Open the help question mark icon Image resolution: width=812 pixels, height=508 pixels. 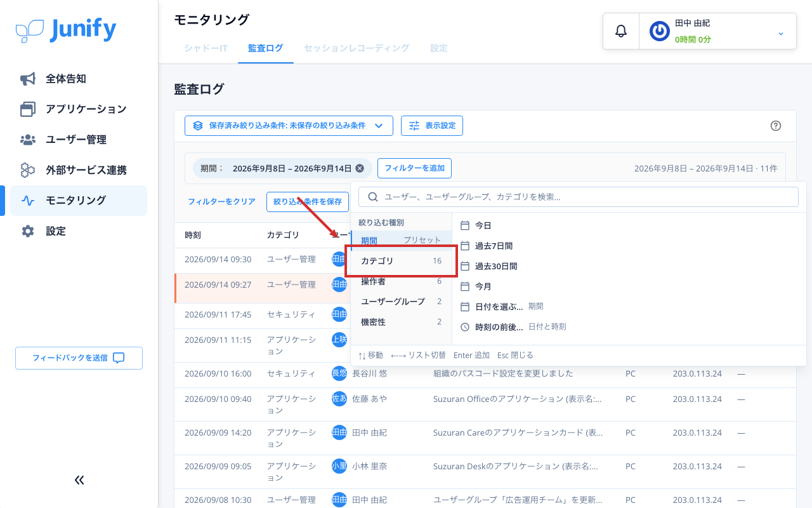(x=775, y=126)
